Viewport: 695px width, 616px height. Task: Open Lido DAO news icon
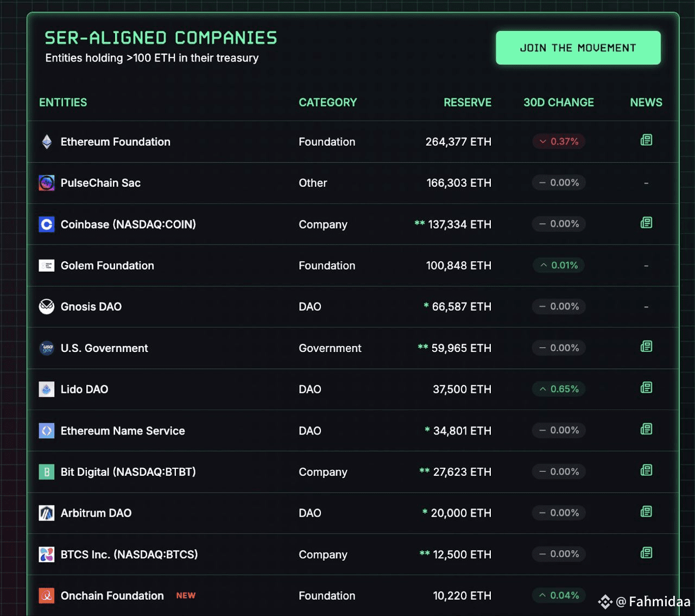646,388
